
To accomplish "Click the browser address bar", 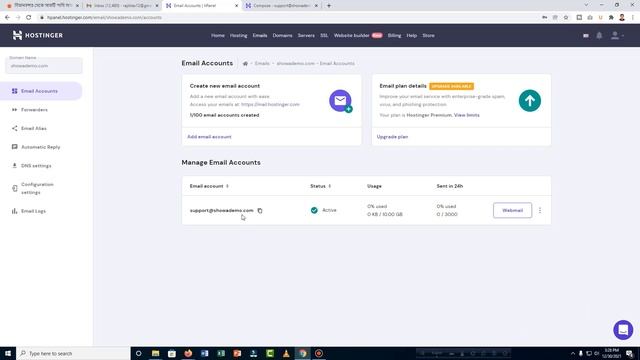I will pos(286,18).
